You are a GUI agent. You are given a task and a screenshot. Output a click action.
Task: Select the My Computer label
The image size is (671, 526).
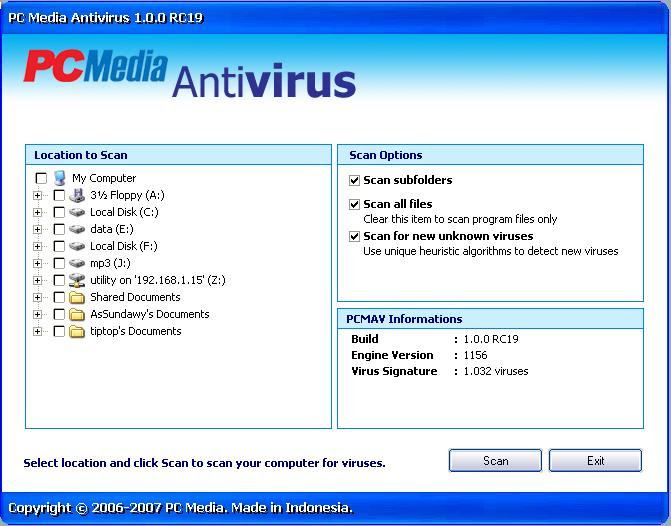(x=104, y=178)
